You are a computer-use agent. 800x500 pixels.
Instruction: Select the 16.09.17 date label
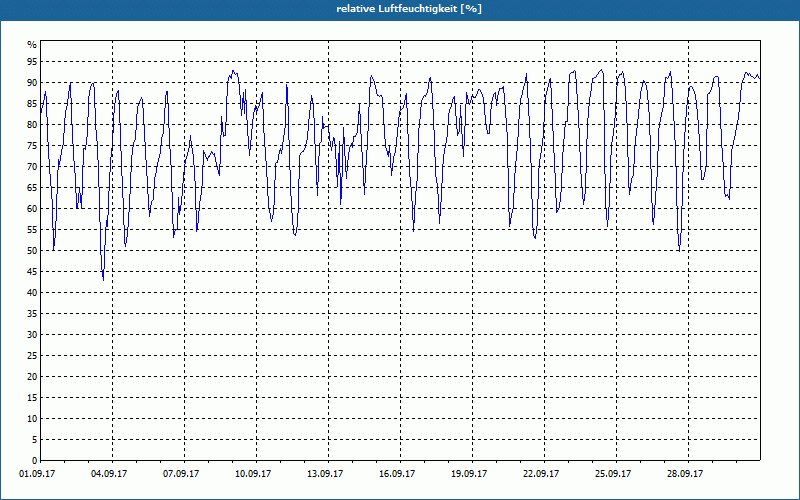click(397, 474)
